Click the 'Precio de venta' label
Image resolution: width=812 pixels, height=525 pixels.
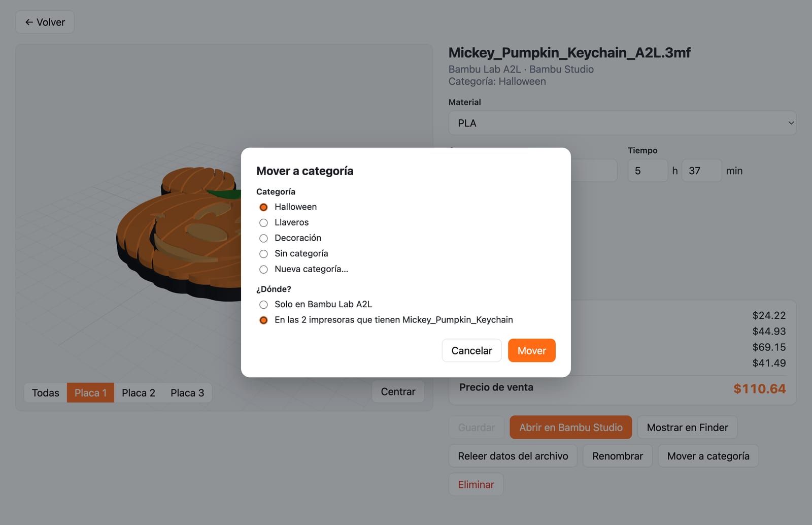tap(496, 387)
